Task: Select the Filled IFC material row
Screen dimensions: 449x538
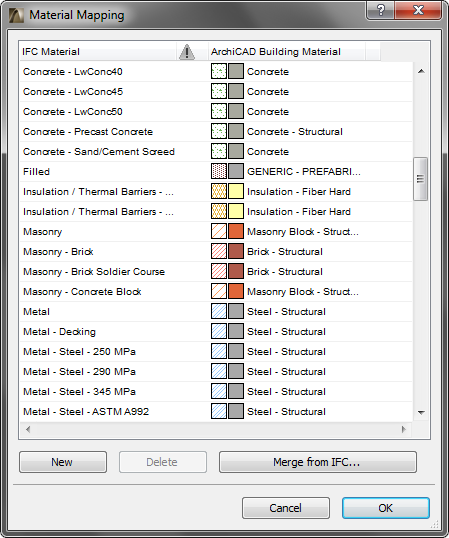Action: coord(216,172)
